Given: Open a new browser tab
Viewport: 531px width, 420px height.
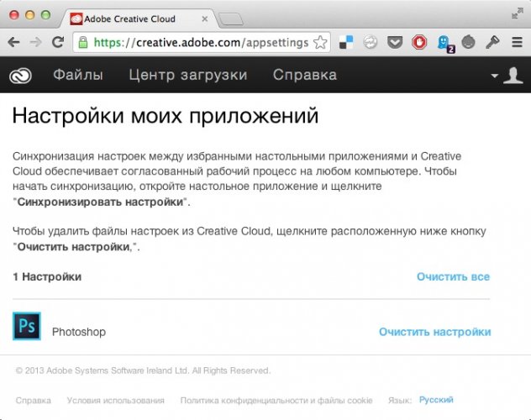Looking at the screenshot, I should pos(230,19).
